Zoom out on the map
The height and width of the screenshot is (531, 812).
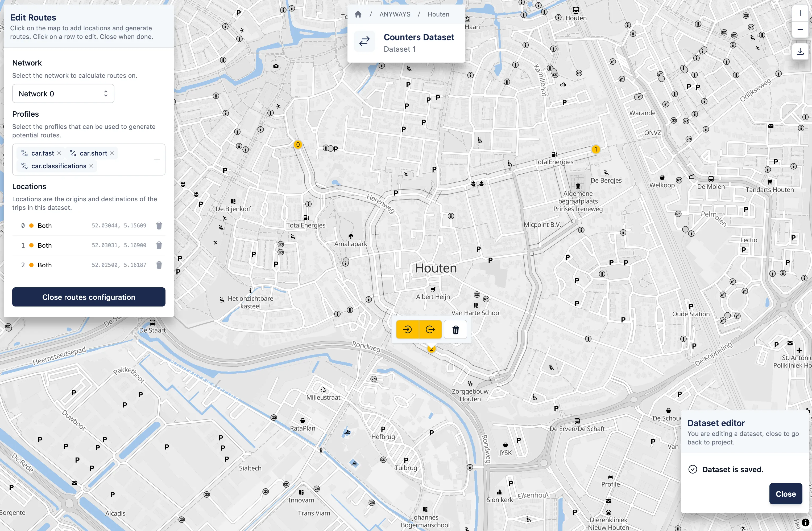click(x=800, y=30)
